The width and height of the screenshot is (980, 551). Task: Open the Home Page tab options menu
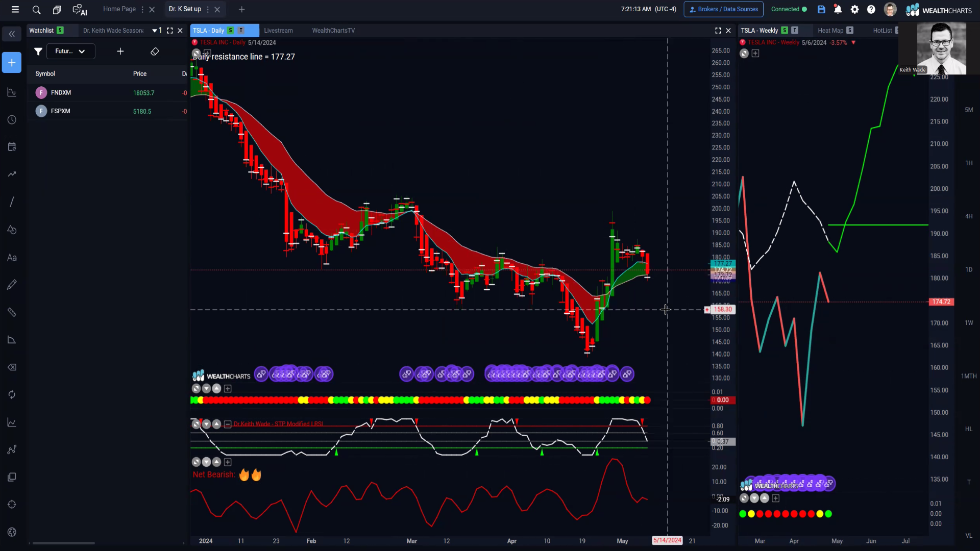tap(142, 9)
